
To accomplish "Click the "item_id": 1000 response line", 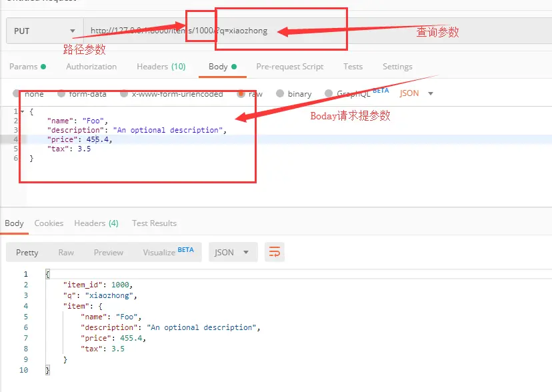I will (97, 285).
